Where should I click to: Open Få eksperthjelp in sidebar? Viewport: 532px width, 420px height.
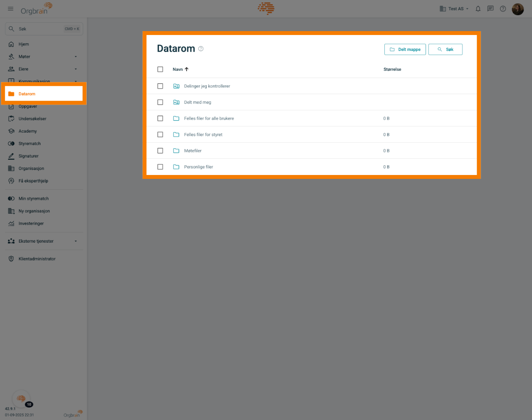pyautogui.click(x=44, y=181)
